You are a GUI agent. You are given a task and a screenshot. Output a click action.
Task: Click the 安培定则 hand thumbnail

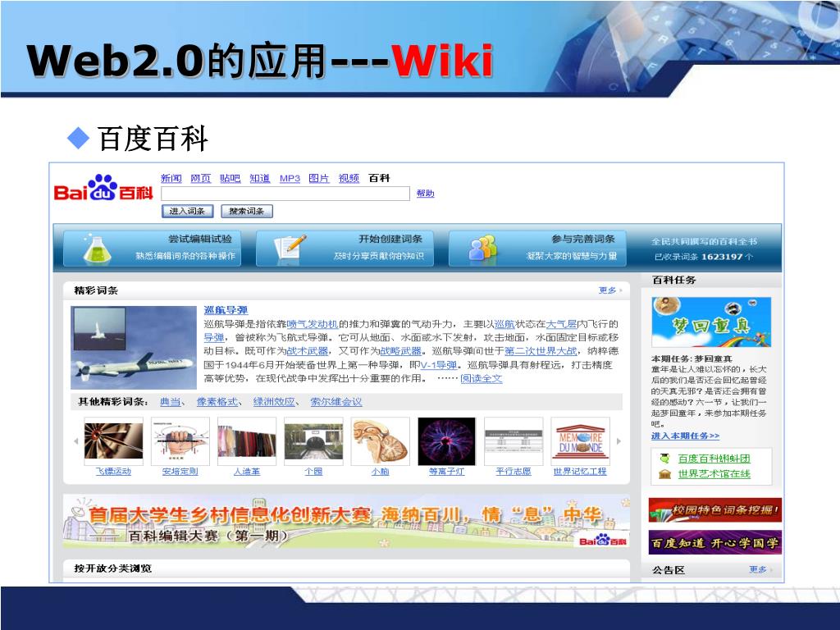pyautogui.click(x=180, y=441)
